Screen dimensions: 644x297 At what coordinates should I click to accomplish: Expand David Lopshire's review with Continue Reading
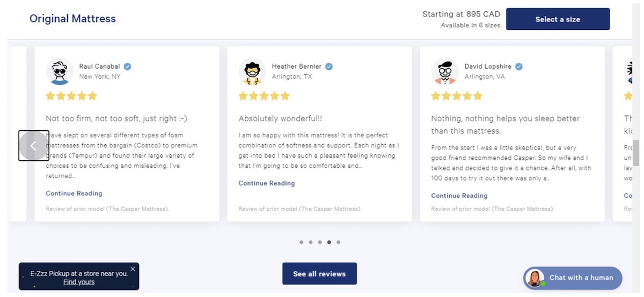pos(459,196)
